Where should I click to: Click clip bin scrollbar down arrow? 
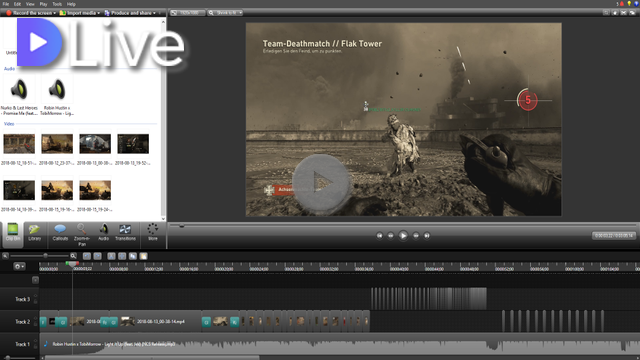163,219
